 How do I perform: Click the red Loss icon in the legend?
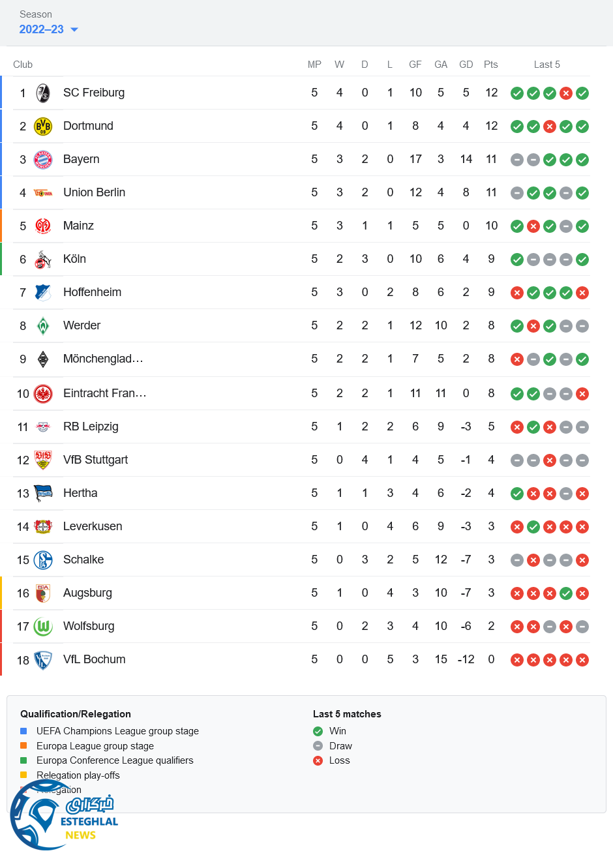pyautogui.click(x=318, y=760)
